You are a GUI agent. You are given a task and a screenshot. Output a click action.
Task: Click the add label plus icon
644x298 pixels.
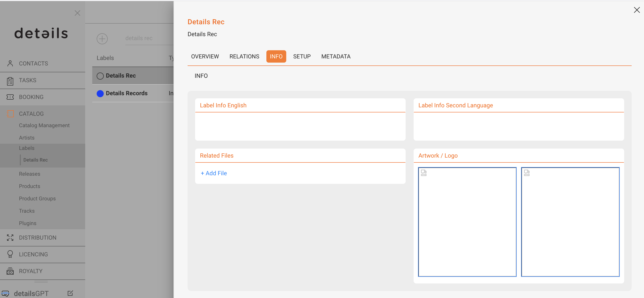click(x=102, y=39)
